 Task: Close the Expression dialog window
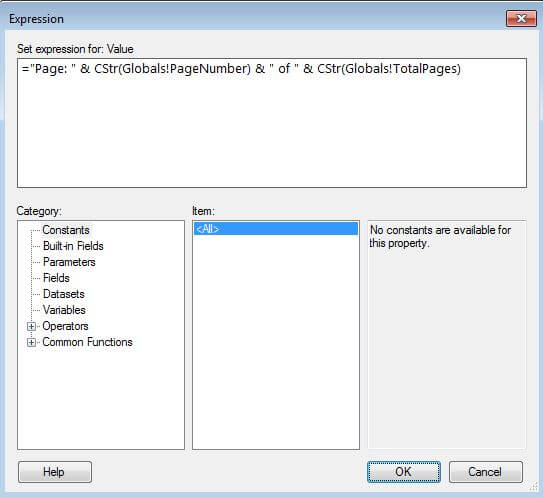coord(521,18)
